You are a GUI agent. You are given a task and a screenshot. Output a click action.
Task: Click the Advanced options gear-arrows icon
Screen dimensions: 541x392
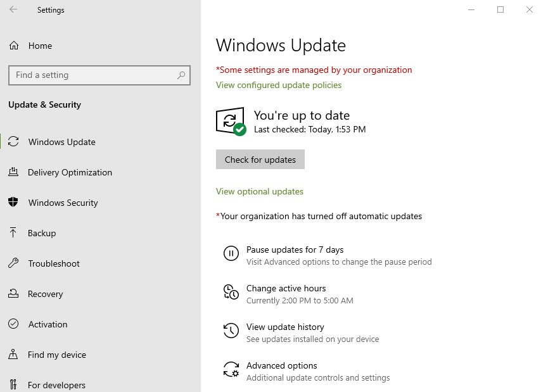[231, 369]
